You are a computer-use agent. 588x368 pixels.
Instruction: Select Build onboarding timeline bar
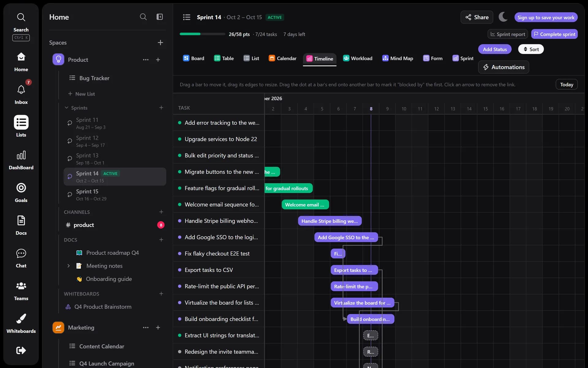click(x=371, y=319)
